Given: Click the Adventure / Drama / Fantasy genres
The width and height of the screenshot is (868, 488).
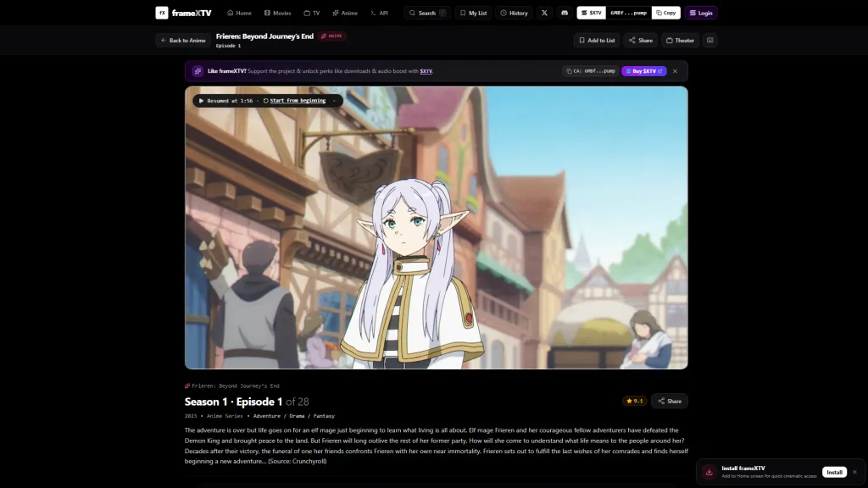Looking at the screenshot, I should (294, 416).
